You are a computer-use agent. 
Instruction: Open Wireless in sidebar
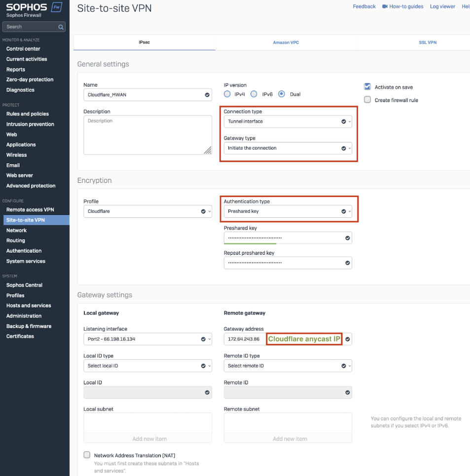(x=16, y=155)
